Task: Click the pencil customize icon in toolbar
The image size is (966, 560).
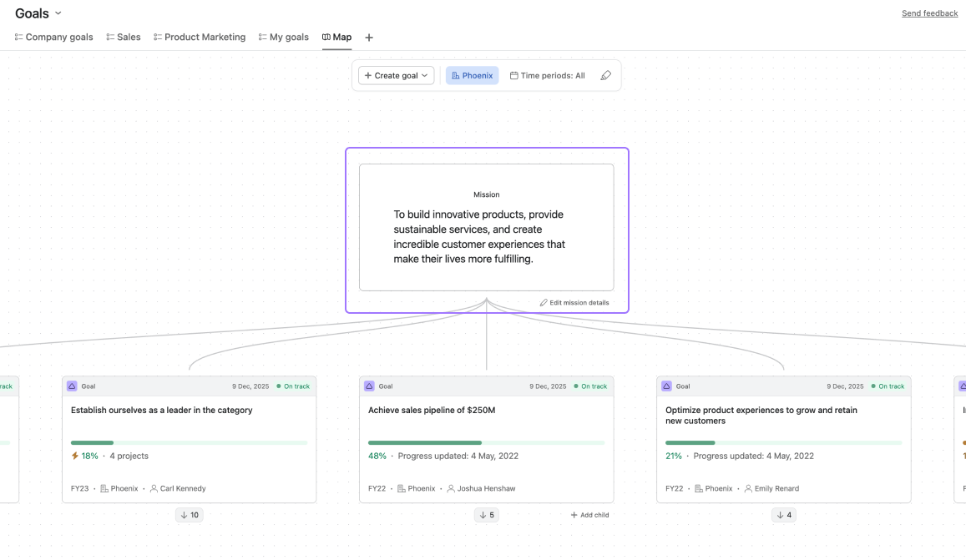Action: tap(606, 75)
